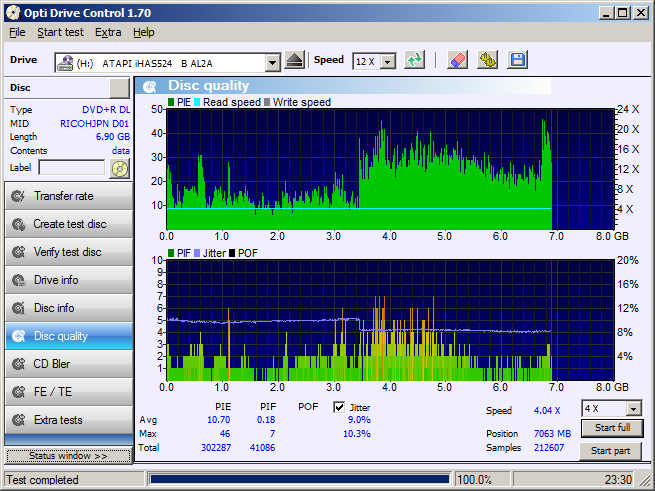655x491 pixels.
Task: Open the 4 X test speed dropdown
Action: click(x=634, y=409)
